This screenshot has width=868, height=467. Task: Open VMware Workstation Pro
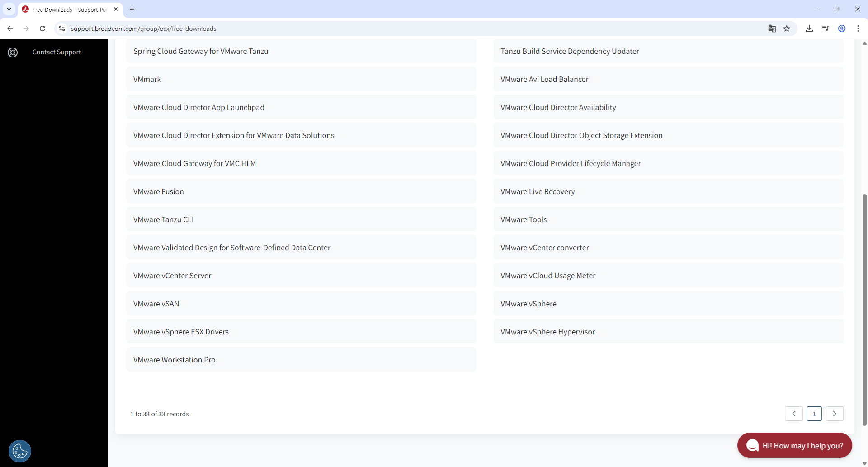301,360
